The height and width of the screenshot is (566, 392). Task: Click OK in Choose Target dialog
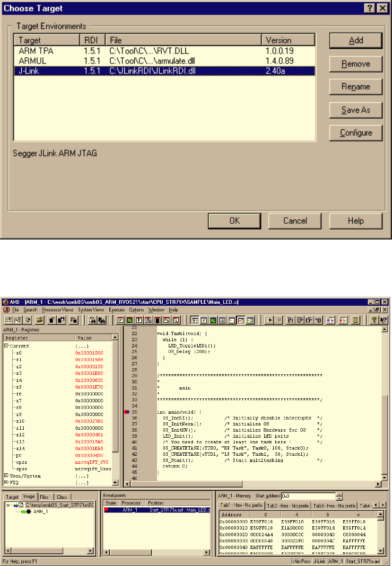[x=235, y=221]
